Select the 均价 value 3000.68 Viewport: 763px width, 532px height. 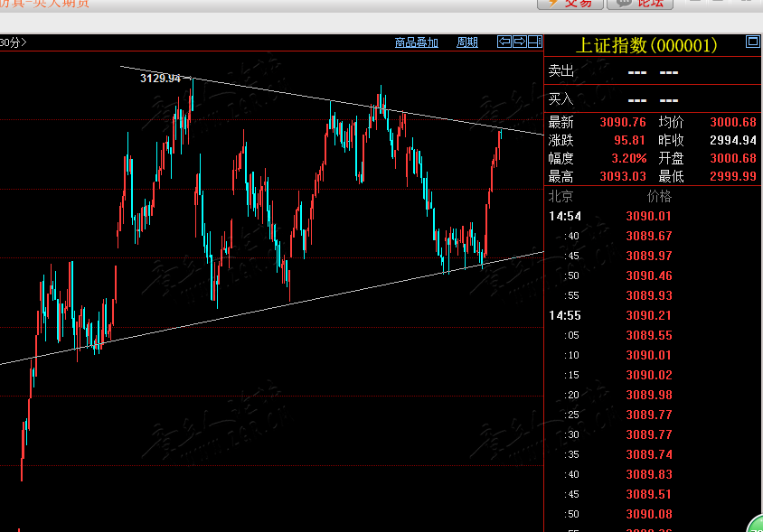click(733, 122)
